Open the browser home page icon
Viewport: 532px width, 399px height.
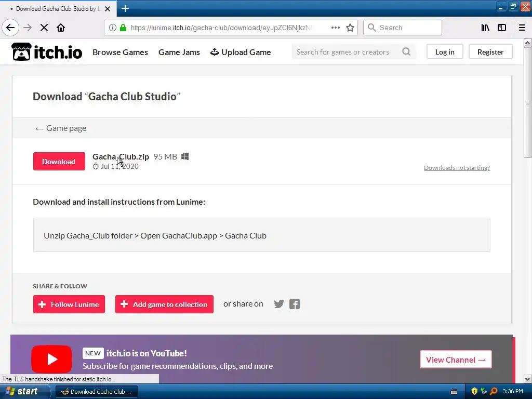[61, 28]
